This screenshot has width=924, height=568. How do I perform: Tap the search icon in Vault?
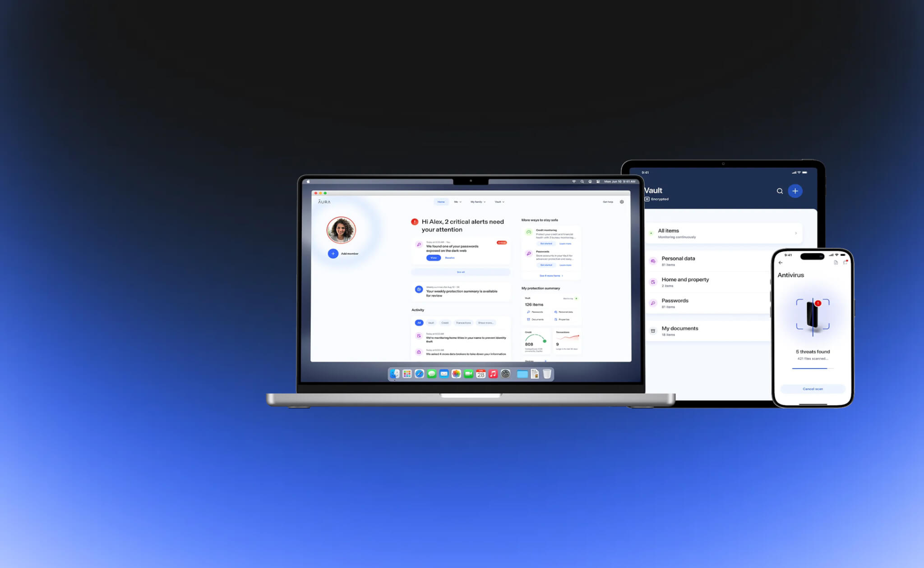click(x=780, y=191)
